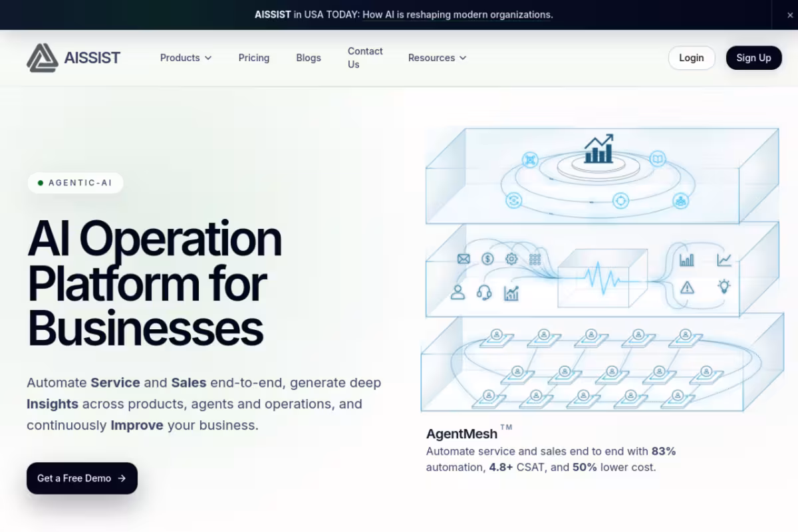Click the gear icon in the illustration
Viewport: 798px width, 532px height.
click(511, 259)
